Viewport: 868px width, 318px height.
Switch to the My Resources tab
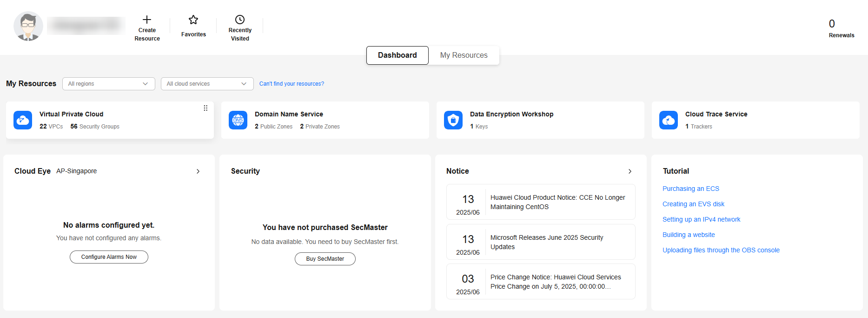pos(464,55)
